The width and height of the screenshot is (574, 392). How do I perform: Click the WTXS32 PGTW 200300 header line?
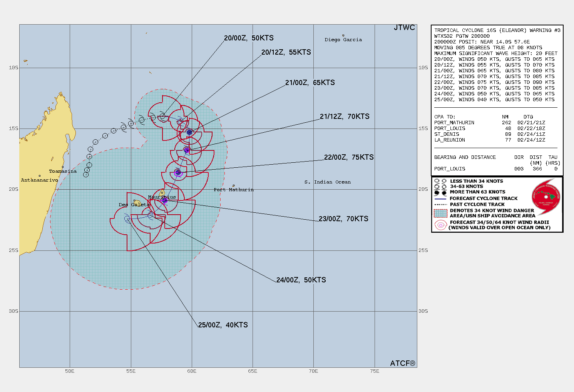pyautogui.click(x=462, y=36)
